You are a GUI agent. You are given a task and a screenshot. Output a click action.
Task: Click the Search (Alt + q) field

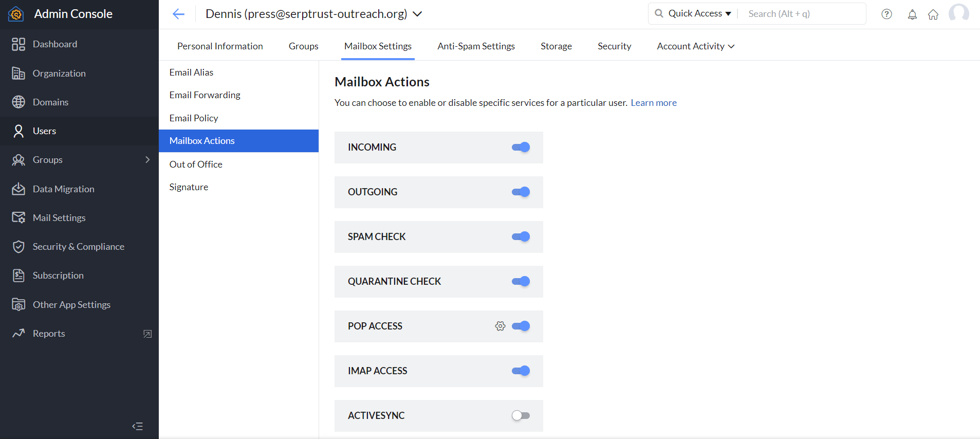[x=803, y=14]
